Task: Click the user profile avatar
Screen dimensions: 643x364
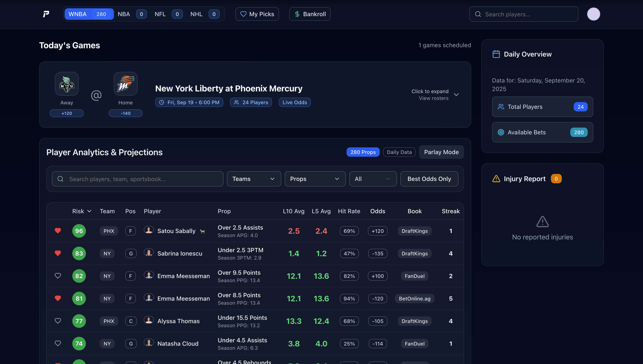Action: tap(593, 14)
